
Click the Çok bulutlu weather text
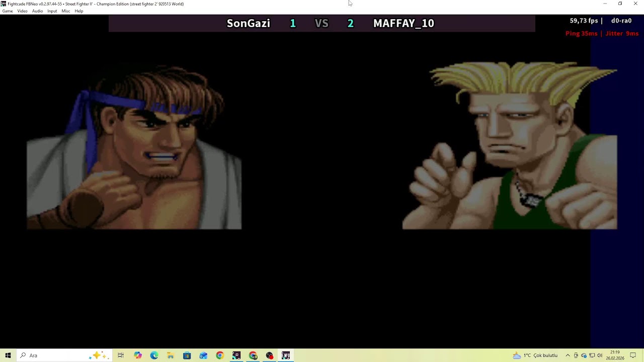pos(545,355)
